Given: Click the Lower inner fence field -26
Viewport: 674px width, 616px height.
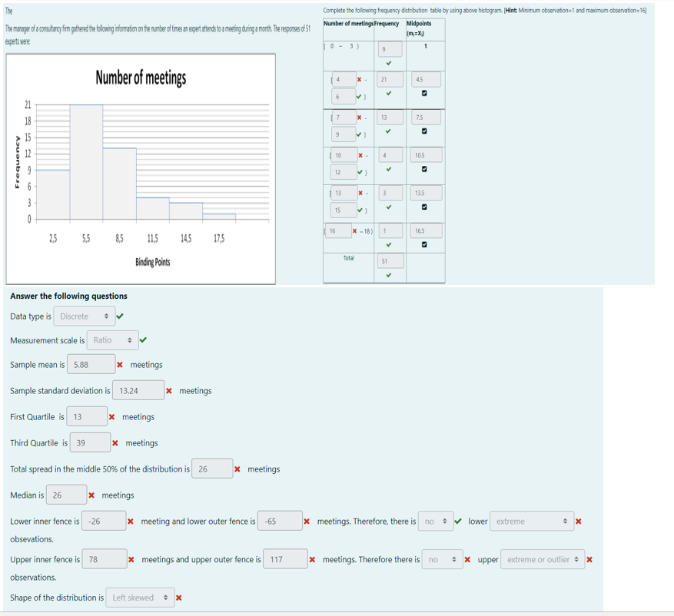Looking at the screenshot, I should click(x=104, y=521).
